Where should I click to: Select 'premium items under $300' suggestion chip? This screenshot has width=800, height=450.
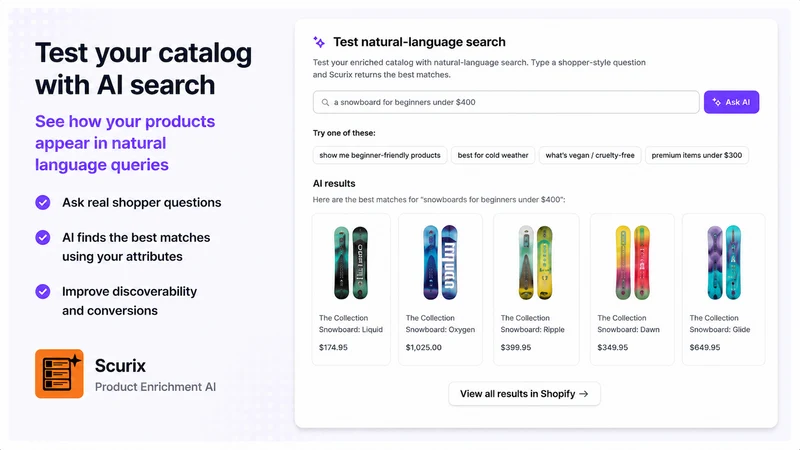[x=696, y=155]
